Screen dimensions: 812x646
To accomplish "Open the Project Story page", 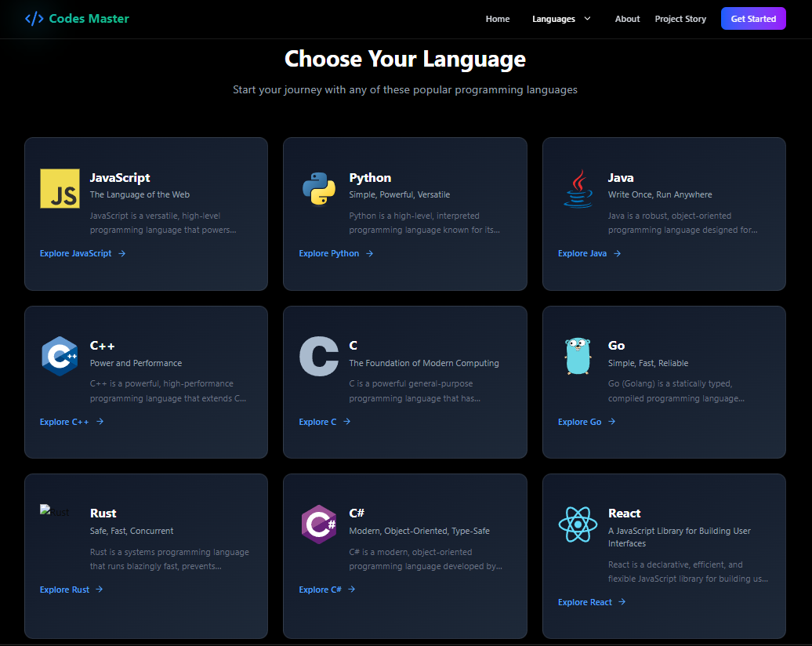I will click(680, 19).
